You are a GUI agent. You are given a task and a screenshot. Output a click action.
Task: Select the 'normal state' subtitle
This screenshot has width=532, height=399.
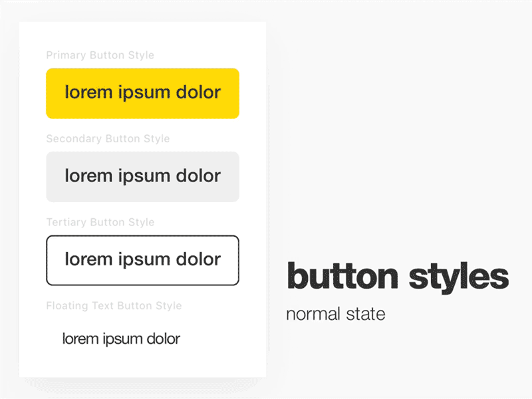(x=335, y=314)
